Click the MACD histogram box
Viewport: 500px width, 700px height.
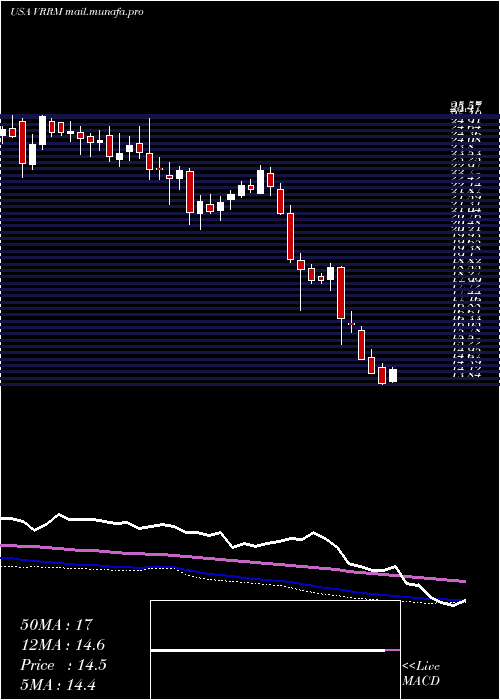(x=275, y=650)
